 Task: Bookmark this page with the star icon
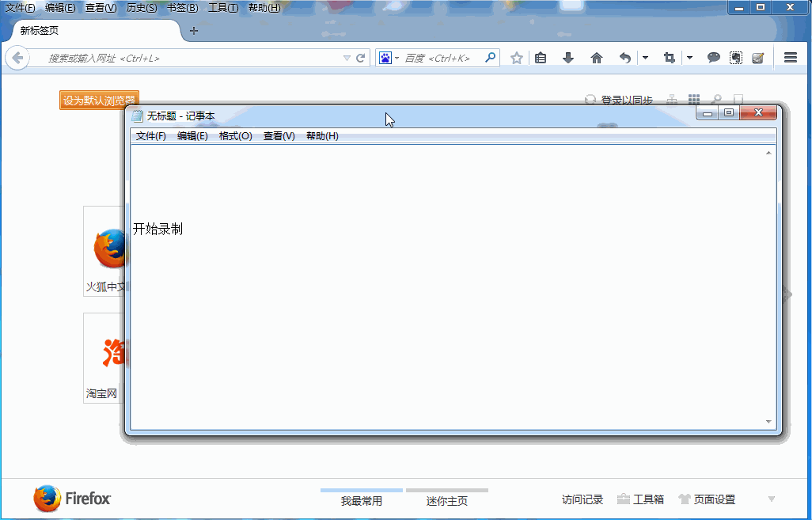tap(516, 58)
